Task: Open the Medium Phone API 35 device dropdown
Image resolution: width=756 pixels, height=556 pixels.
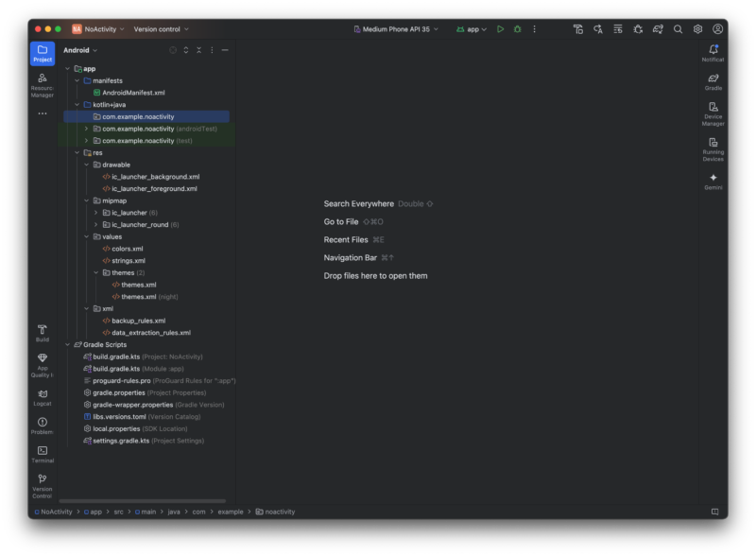Action: [x=396, y=29]
